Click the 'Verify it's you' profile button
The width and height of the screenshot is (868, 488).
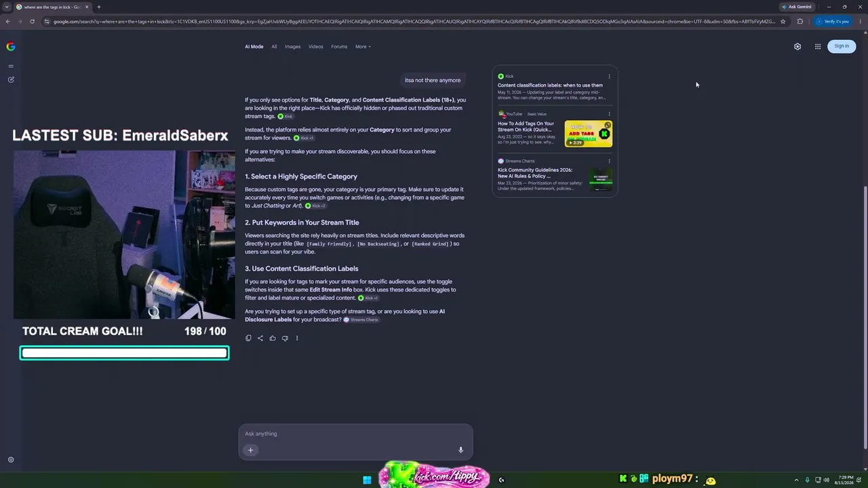[x=833, y=21]
